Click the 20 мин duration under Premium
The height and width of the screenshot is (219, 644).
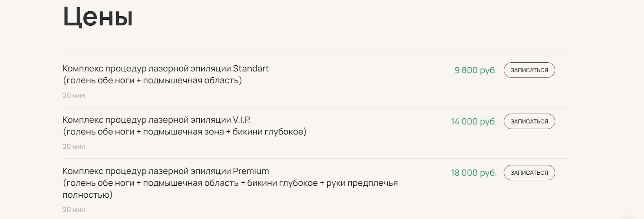pos(74,210)
